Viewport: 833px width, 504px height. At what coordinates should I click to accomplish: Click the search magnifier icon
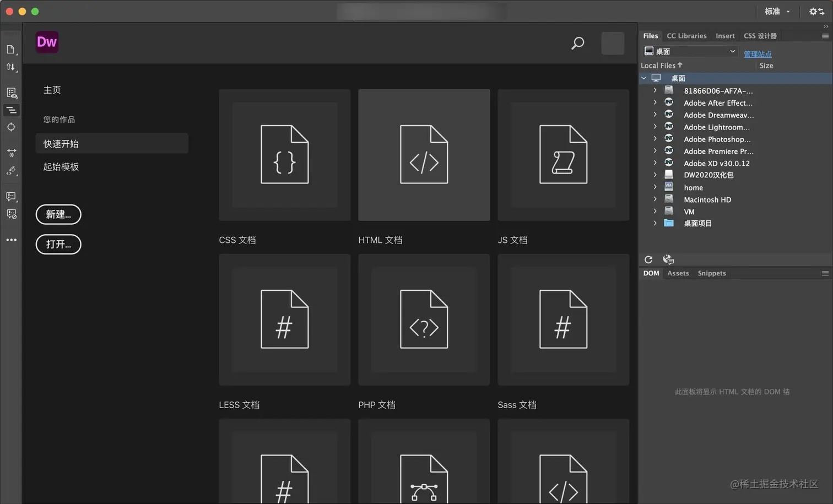(577, 43)
